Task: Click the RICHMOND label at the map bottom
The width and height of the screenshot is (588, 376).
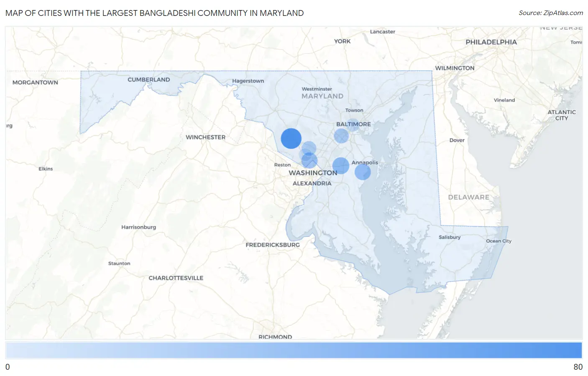Action: [x=275, y=337]
